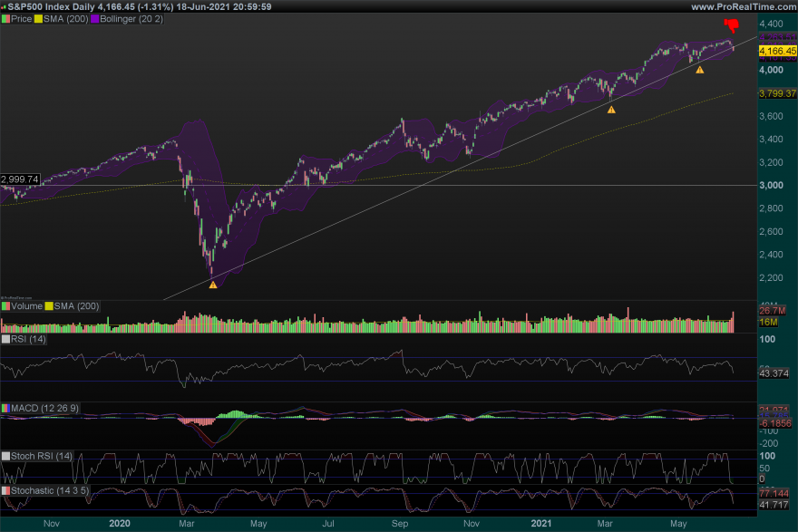
Task: Click the 3,200 price axis value
Action: 771,162
